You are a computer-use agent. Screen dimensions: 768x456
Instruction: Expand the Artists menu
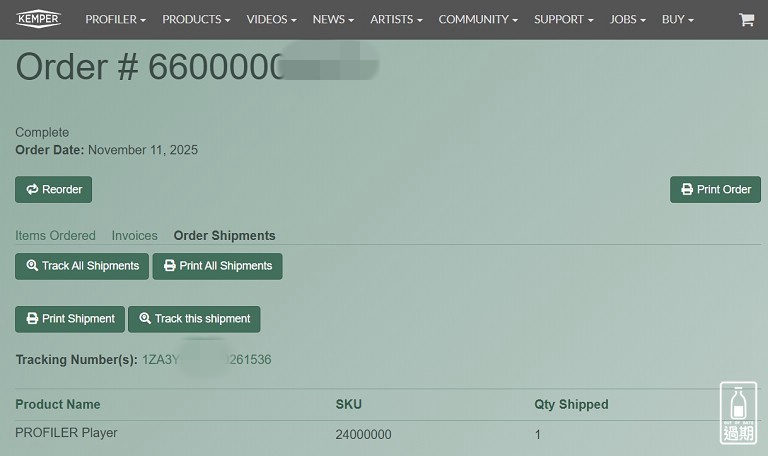tap(396, 20)
